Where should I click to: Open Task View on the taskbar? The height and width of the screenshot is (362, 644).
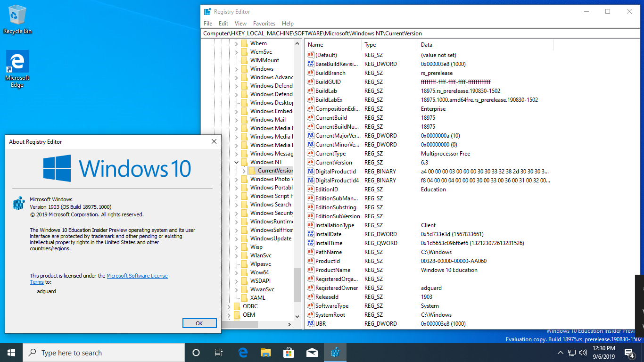tap(219, 353)
